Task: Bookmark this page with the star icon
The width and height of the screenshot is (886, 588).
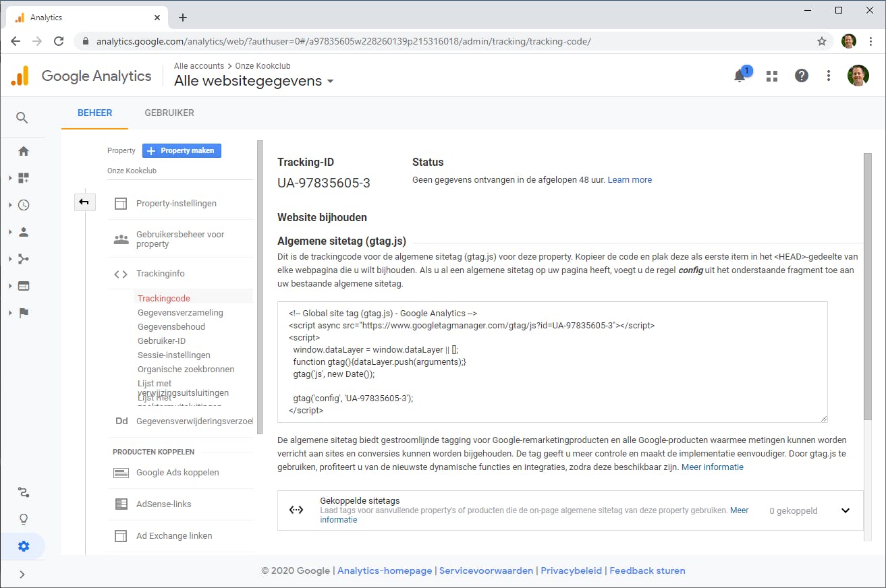Action: [822, 41]
